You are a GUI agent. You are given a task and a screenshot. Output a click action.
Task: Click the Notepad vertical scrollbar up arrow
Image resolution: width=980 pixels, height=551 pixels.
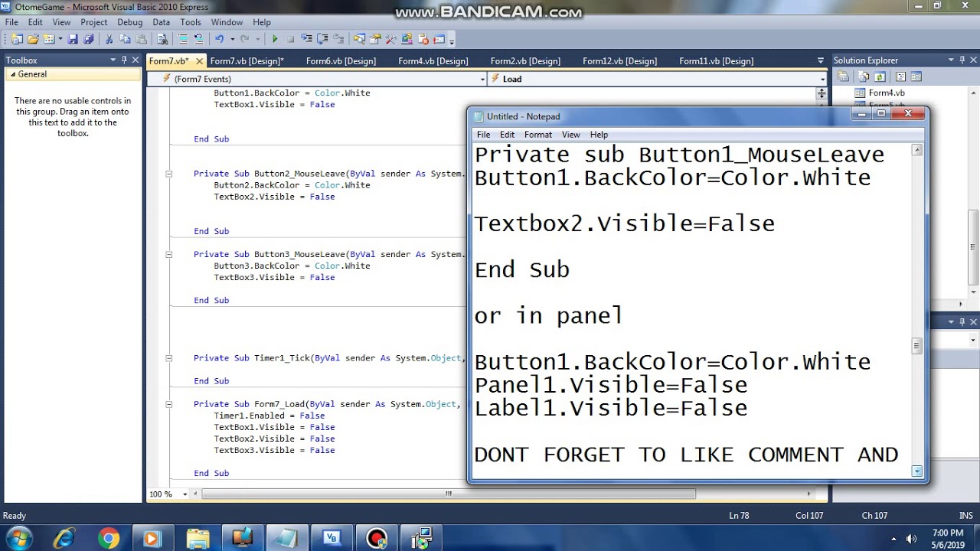[916, 150]
